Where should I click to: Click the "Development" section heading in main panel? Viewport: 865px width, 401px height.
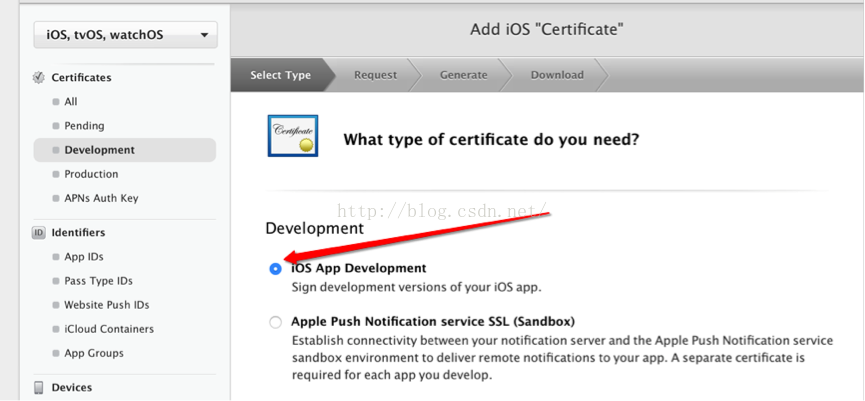click(x=314, y=228)
